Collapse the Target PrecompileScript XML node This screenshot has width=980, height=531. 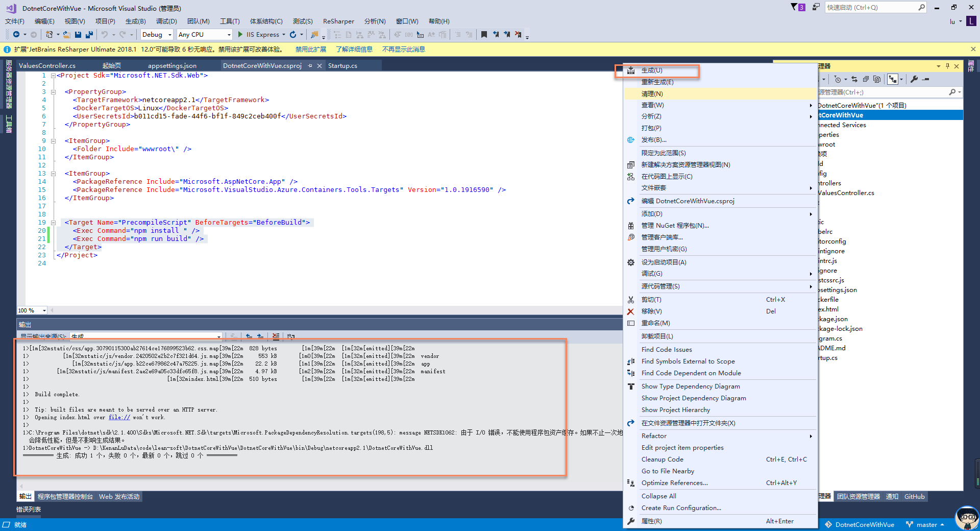point(53,223)
